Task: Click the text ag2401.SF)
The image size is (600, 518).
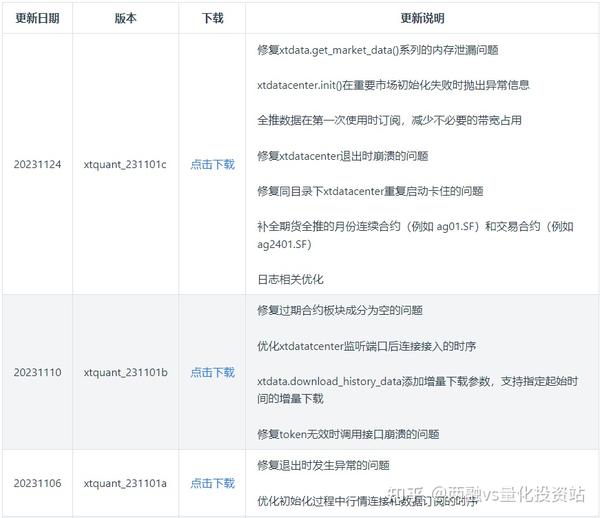Action: click(284, 244)
